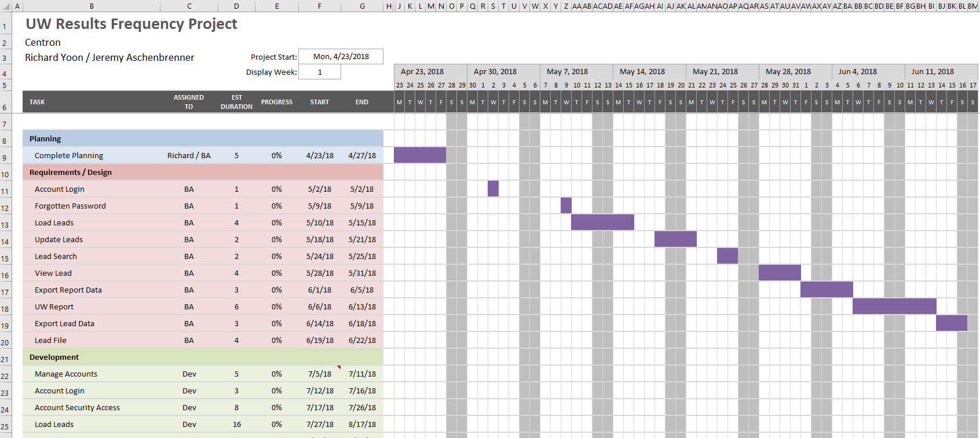The height and width of the screenshot is (438, 980).
Task: Select the start date 7/5/18 cell
Action: pos(320,374)
